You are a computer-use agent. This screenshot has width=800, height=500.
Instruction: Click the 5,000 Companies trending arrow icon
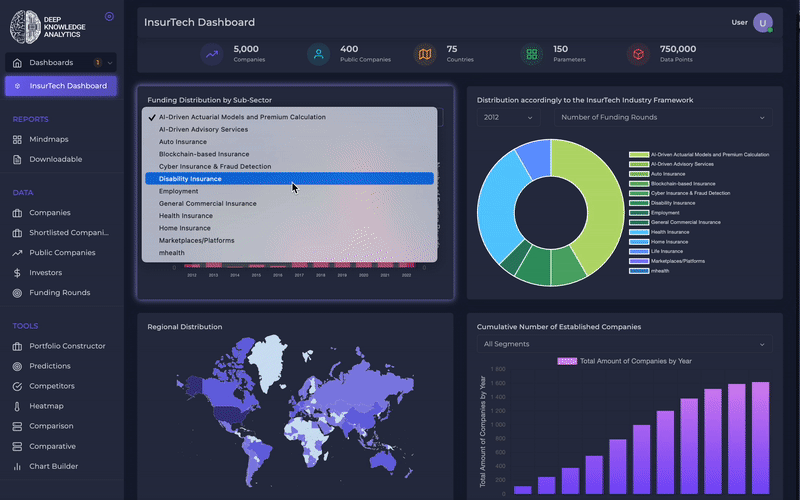pos(212,54)
